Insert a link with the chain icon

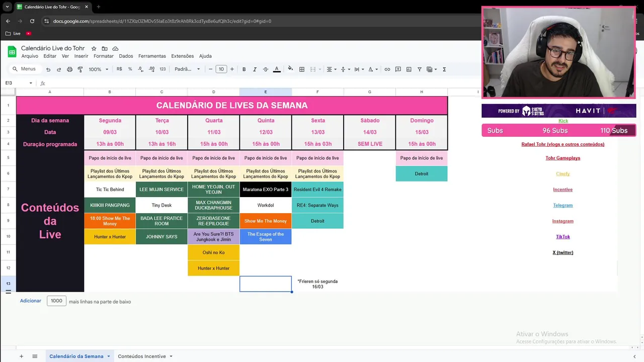click(x=387, y=69)
